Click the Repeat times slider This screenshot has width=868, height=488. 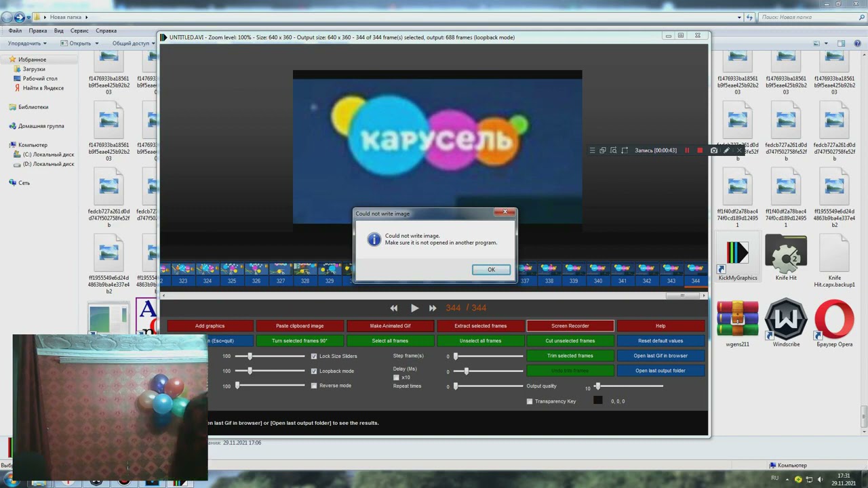(488, 386)
